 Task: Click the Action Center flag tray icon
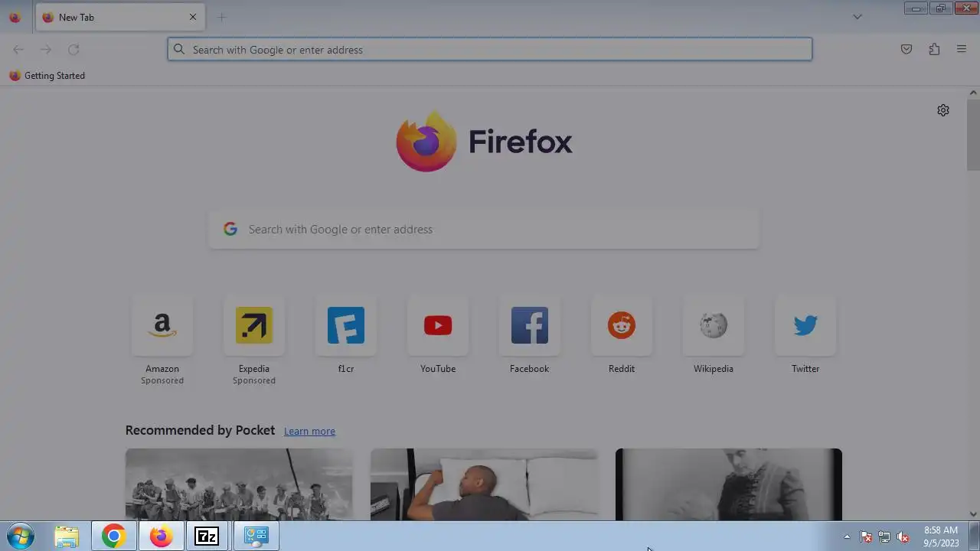pos(866,536)
